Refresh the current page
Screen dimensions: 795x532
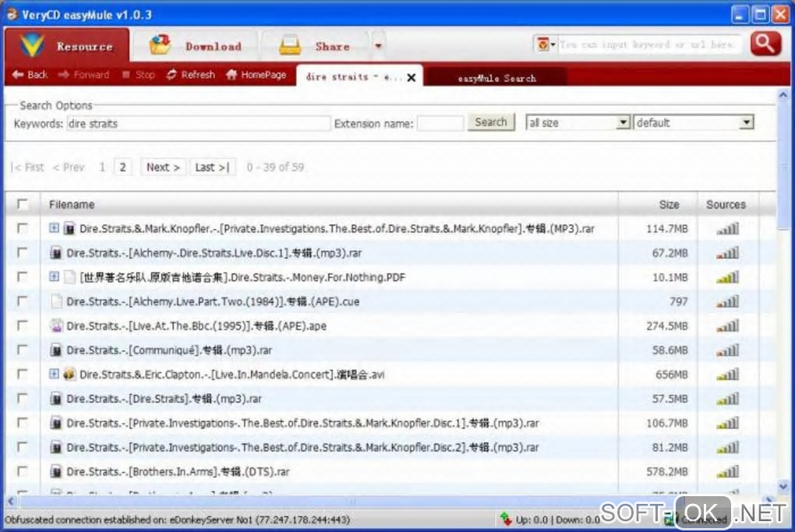[191, 75]
